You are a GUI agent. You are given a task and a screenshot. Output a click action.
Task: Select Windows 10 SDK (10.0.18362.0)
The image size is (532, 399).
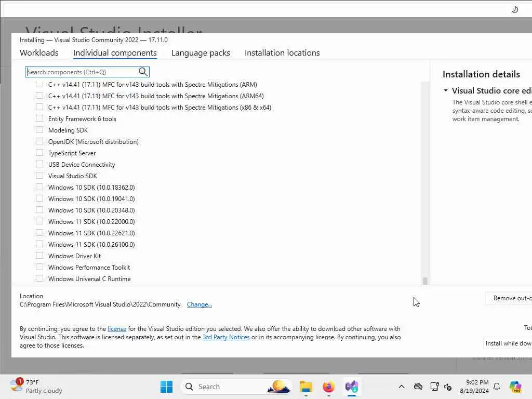pyautogui.click(x=39, y=187)
